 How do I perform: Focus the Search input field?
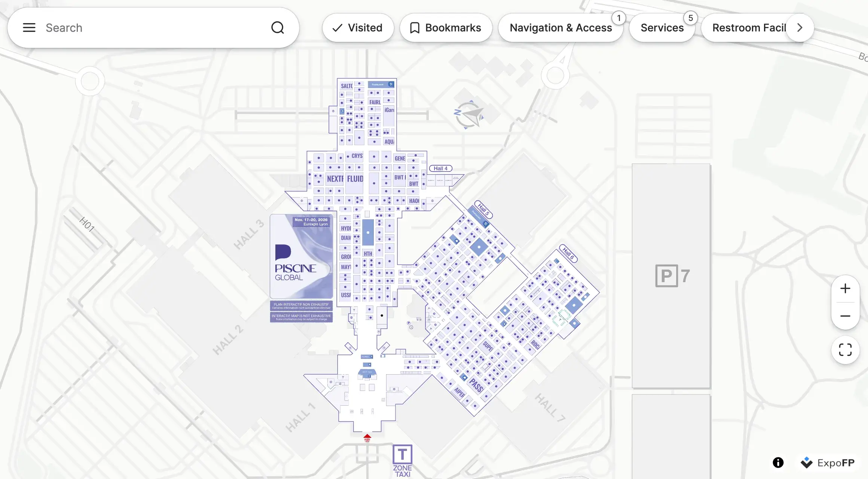click(x=153, y=28)
